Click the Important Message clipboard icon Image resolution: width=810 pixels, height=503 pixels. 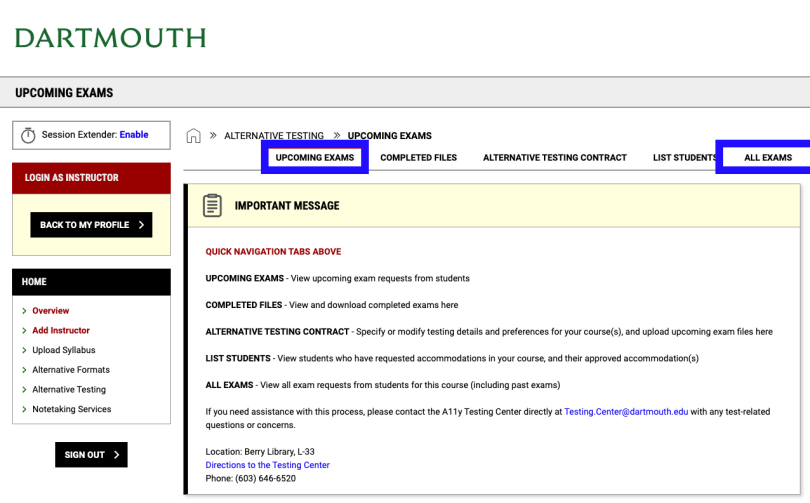[x=212, y=206]
